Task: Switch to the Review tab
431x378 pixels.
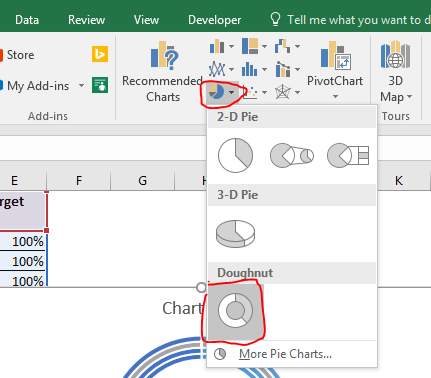Action: (86, 20)
